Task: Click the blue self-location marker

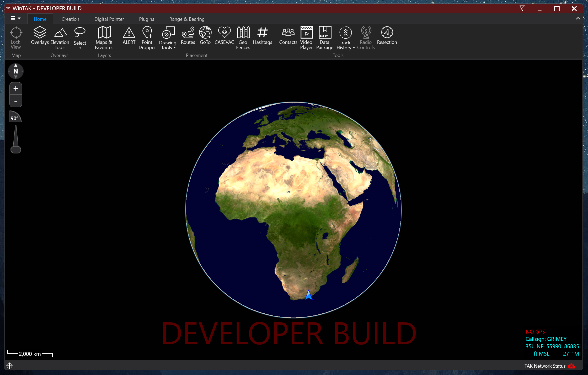Action: click(309, 295)
